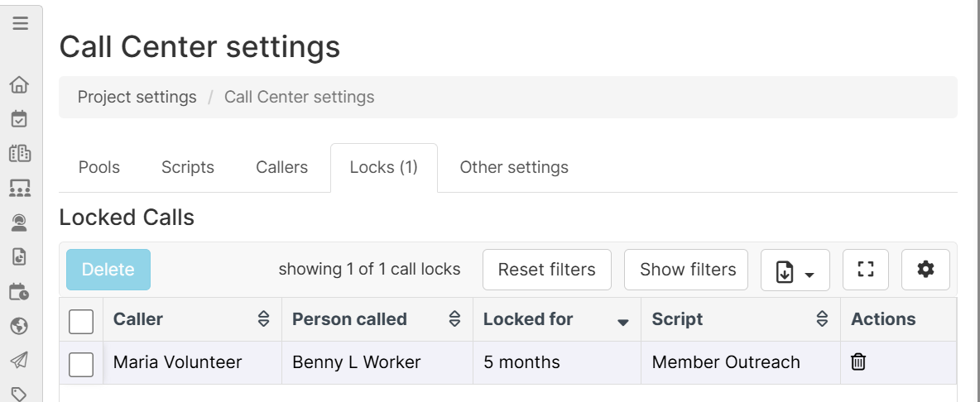Click 'showing 1 of 1 call locks' text
The width and height of the screenshot is (980, 402).
point(369,270)
